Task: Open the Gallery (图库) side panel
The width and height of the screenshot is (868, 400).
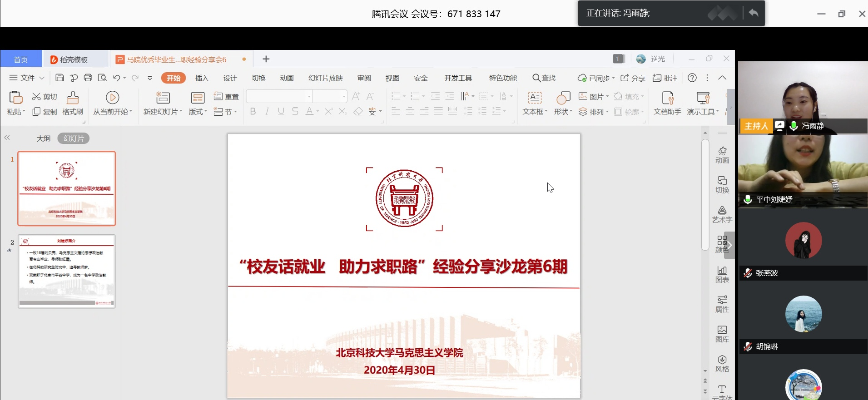Action: point(722,334)
